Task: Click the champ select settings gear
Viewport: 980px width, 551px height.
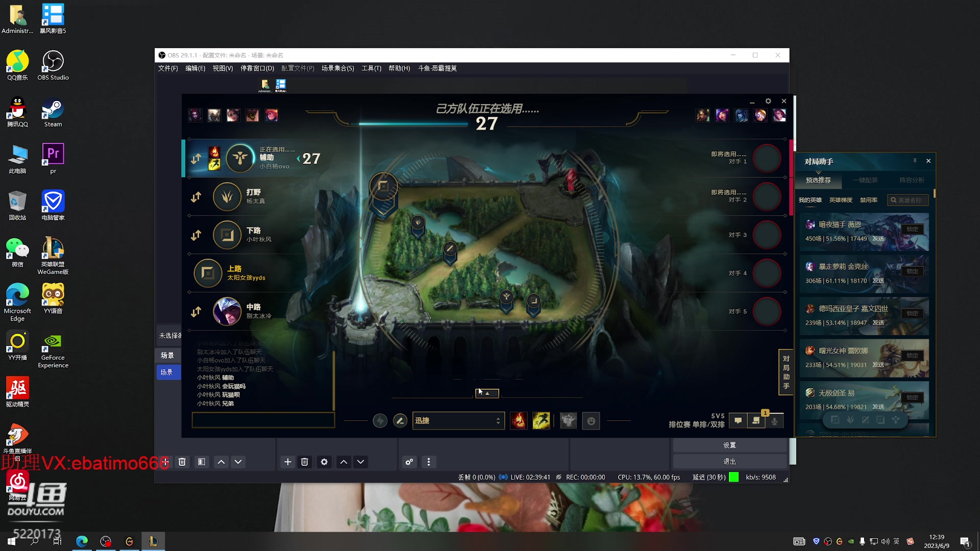Action: click(768, 101)
